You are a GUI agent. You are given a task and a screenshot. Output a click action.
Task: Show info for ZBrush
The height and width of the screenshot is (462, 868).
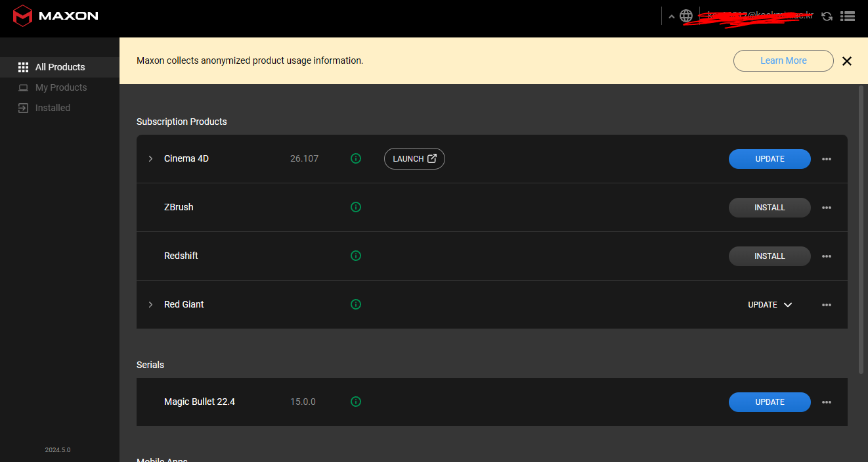tap(356, 207)
